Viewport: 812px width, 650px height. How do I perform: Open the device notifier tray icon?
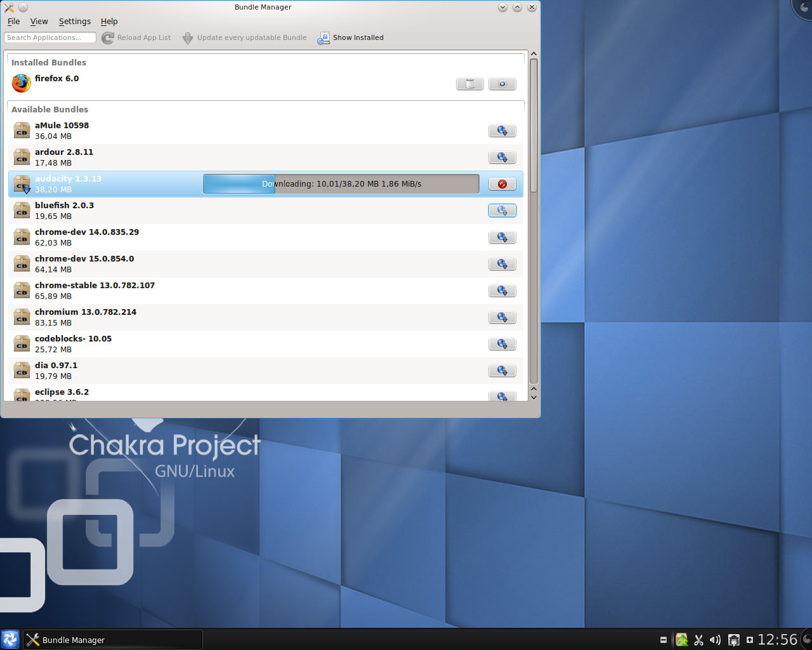coord(734,640)
